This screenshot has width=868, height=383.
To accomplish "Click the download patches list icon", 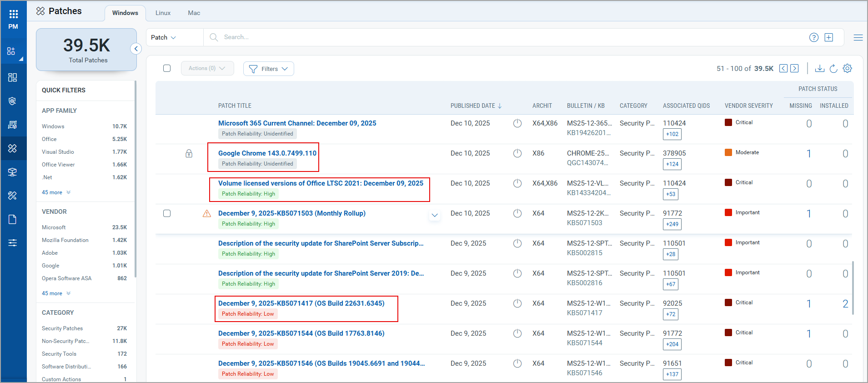I will pos(819,68).
